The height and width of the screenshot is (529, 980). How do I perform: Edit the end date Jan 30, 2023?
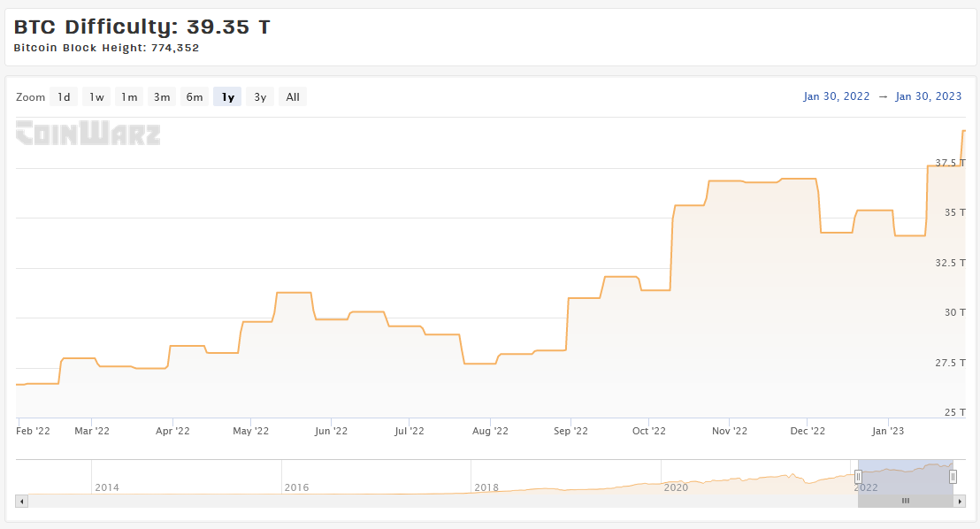pyautogui.click(x=928, y=96)
